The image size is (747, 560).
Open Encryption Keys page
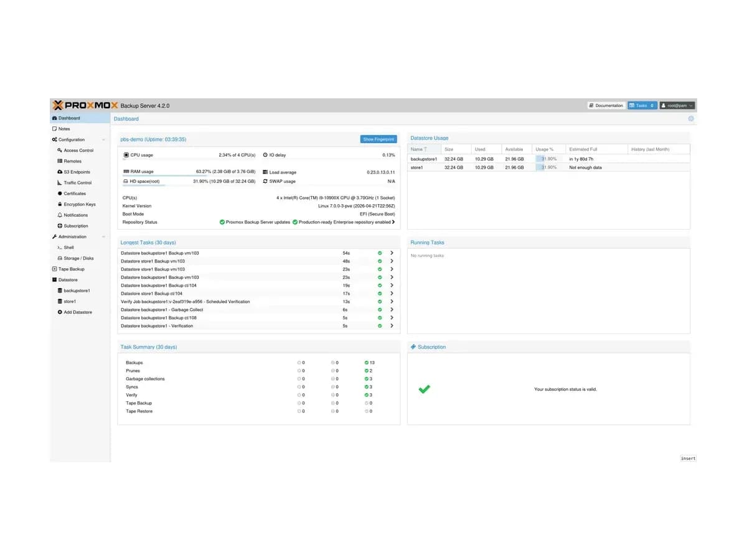click(x=79, y=205)
